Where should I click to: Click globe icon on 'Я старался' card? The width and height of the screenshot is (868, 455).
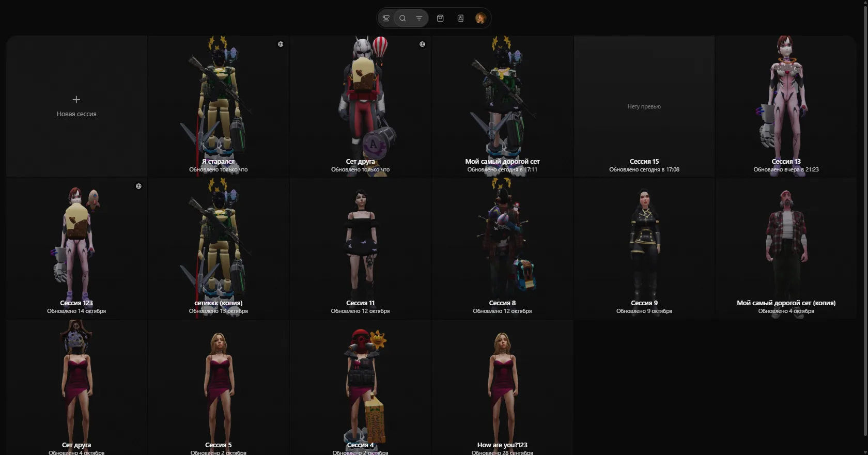(281, 44)
